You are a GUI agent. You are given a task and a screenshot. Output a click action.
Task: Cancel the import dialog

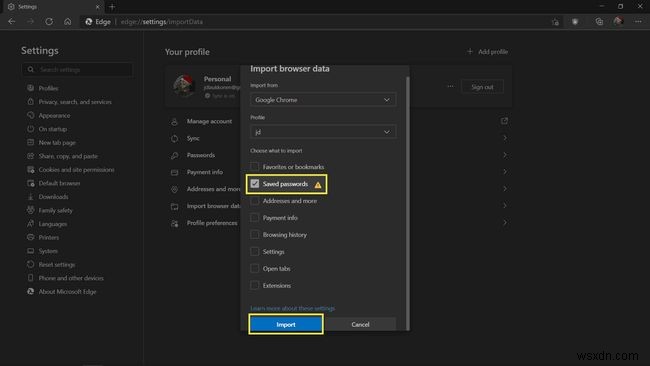pos(360,324)
